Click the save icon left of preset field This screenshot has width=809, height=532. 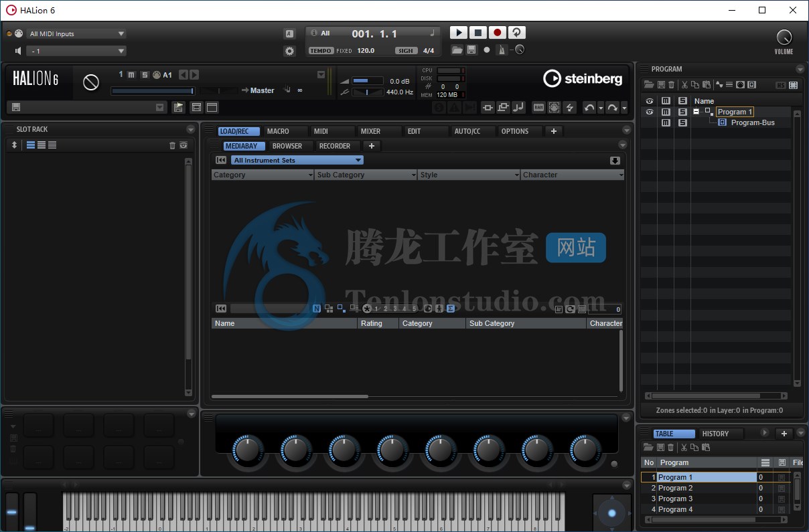[x=16, y=107]
